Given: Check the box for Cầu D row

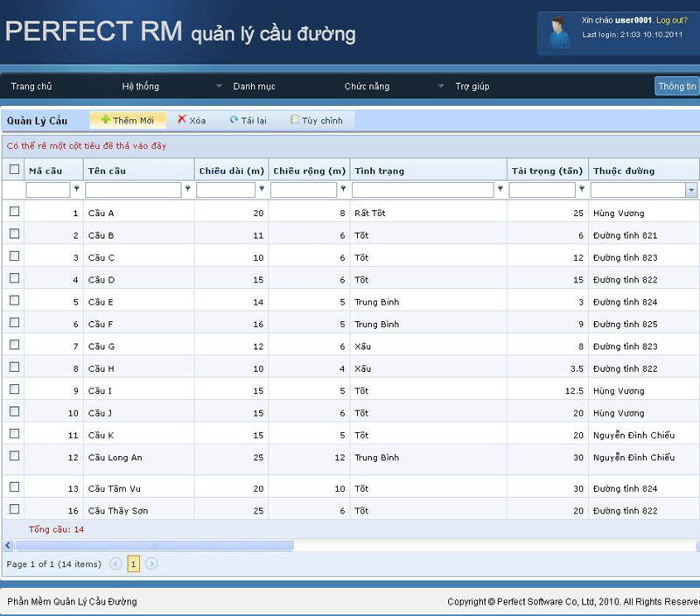Looking at the screenshot, I should (x=15, y=278).
